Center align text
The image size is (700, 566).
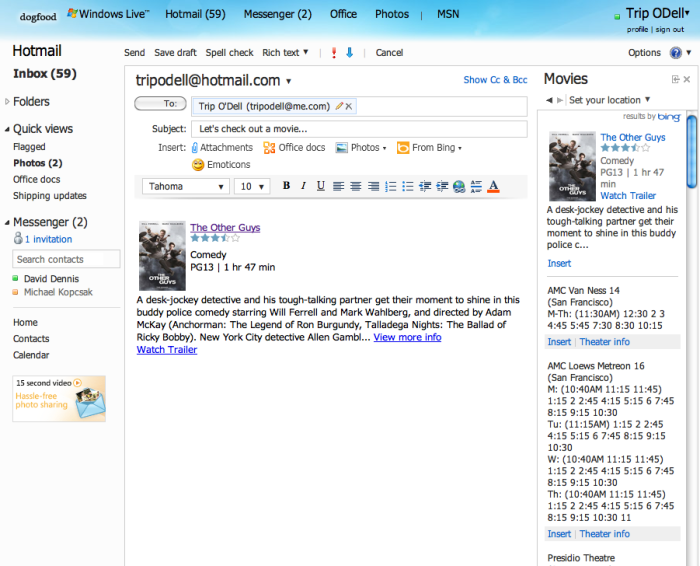pyautogui.click(x=356, y=186)
